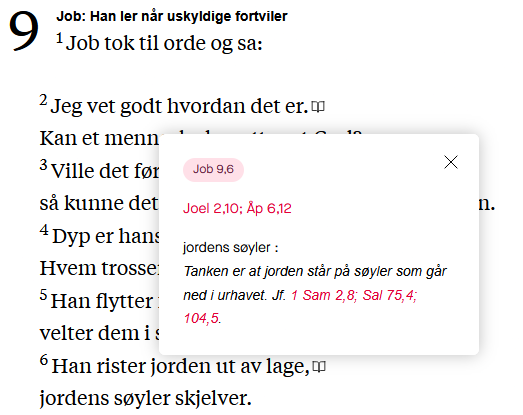This screenshot has height=415, width=523.
Task: Click the line beginning 'så kunne det'
Action: pyautogui.click(x=99, y=203)
